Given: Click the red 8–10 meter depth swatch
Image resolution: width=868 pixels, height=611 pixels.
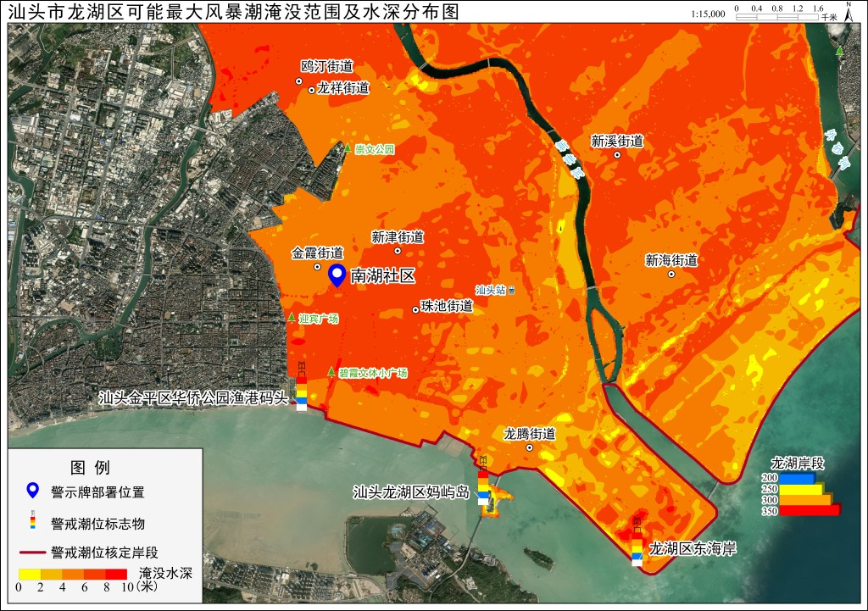Looking at the screenshot, I should (x=116, y=575).
